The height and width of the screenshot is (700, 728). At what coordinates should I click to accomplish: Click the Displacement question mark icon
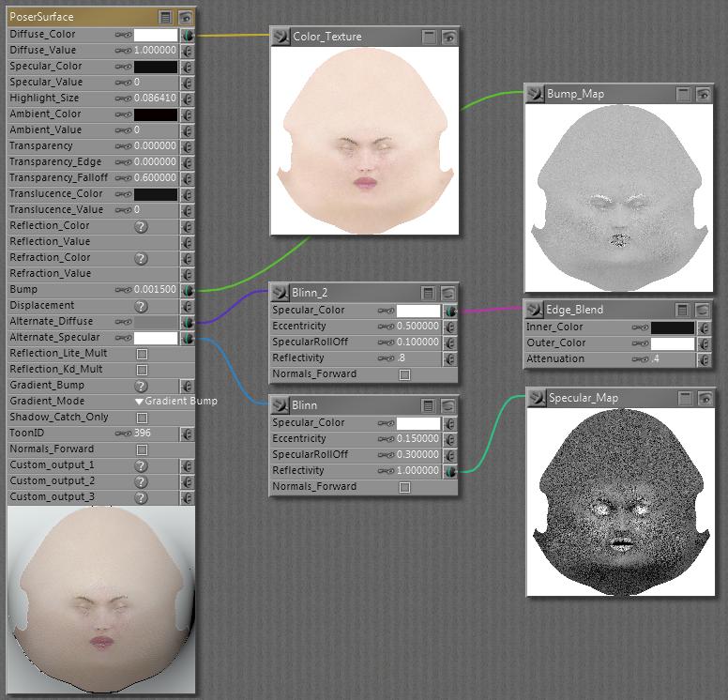tap(142, 306)
